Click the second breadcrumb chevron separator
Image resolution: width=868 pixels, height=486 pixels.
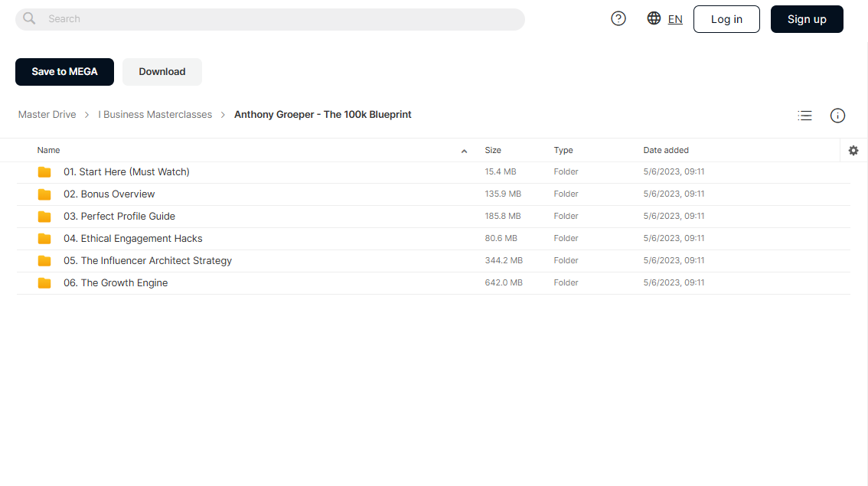[223, 115]
